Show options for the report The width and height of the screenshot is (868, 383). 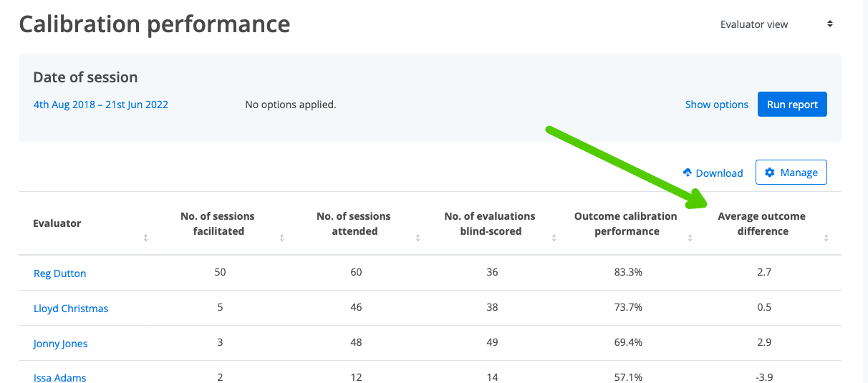[x=716, y=105]
